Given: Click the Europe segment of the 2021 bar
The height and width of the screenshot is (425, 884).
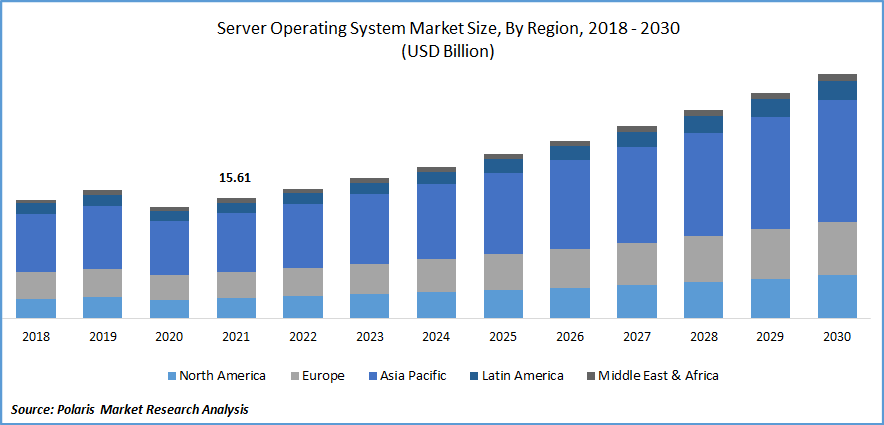Looking at the screenshot, I should click(x=236, y=285).
